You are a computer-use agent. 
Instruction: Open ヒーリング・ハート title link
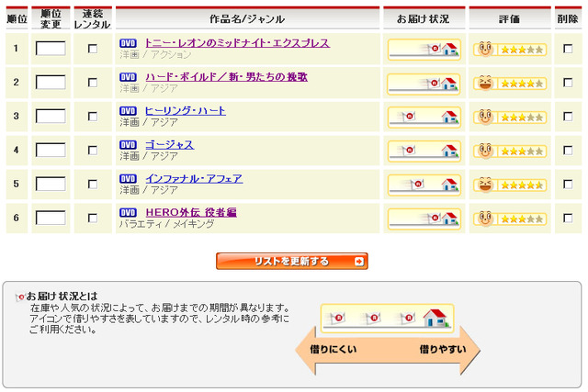pos(186,111)
